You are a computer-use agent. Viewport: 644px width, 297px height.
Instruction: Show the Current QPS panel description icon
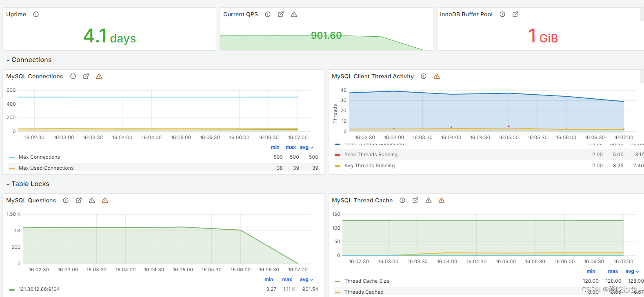point(268,14)
